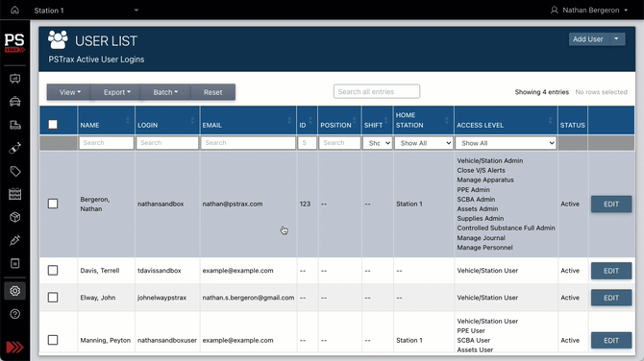Screen dimensions: 644x361
Task: Click the Name column search field
Action: click(x=106, y=143)
